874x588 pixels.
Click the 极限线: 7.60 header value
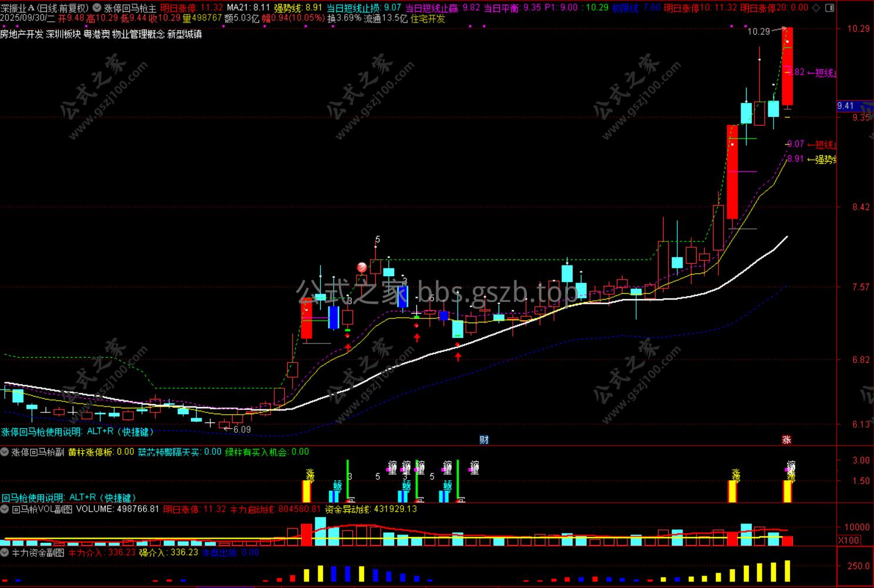pyautogui.click(x=636, y=8)
